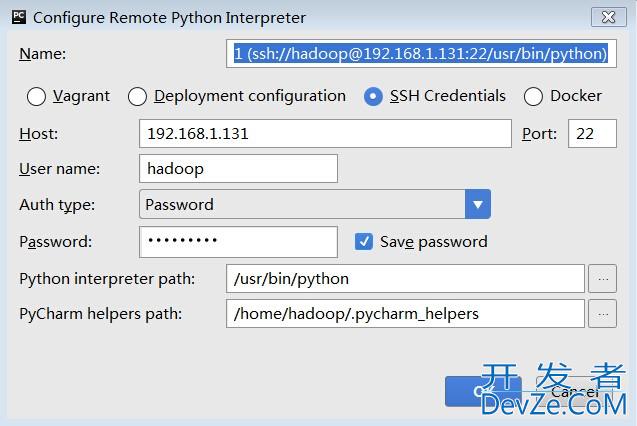Confirm the dialog with OK
The height and width of the screenshot is (426, 637).
click(483, 391)
